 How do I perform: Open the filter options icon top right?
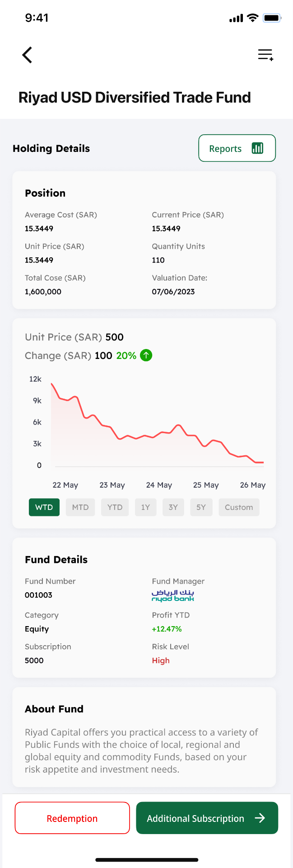tap(265, 54)
